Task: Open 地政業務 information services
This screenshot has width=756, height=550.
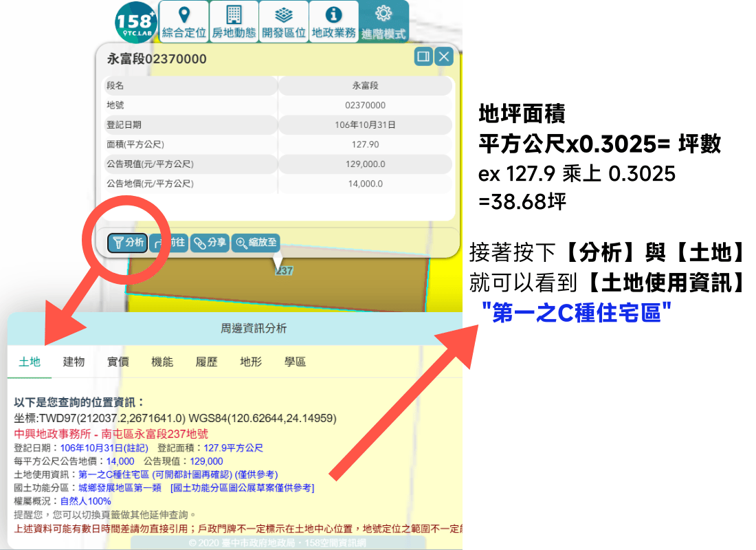Action: pos(333,21)
